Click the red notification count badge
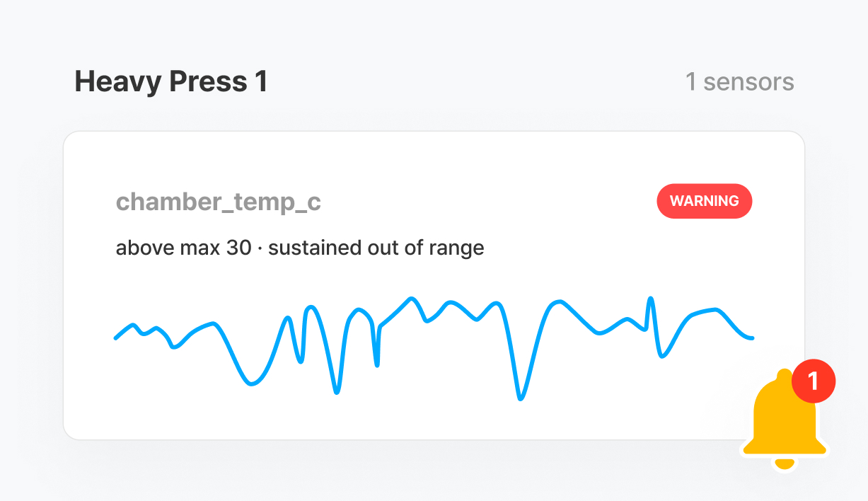Screen dimensions: 868x501 tap(814, 381)
